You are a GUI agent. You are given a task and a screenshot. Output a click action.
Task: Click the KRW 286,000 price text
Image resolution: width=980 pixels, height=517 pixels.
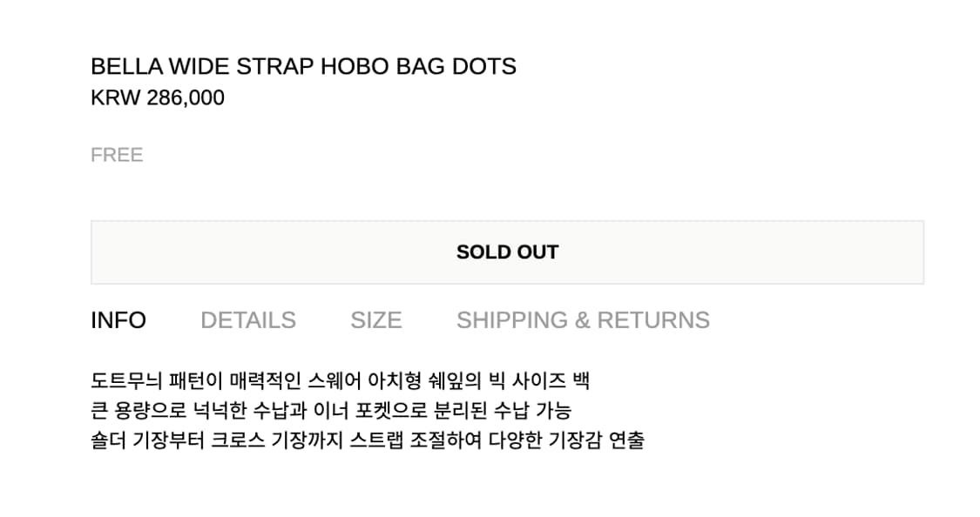158,98
